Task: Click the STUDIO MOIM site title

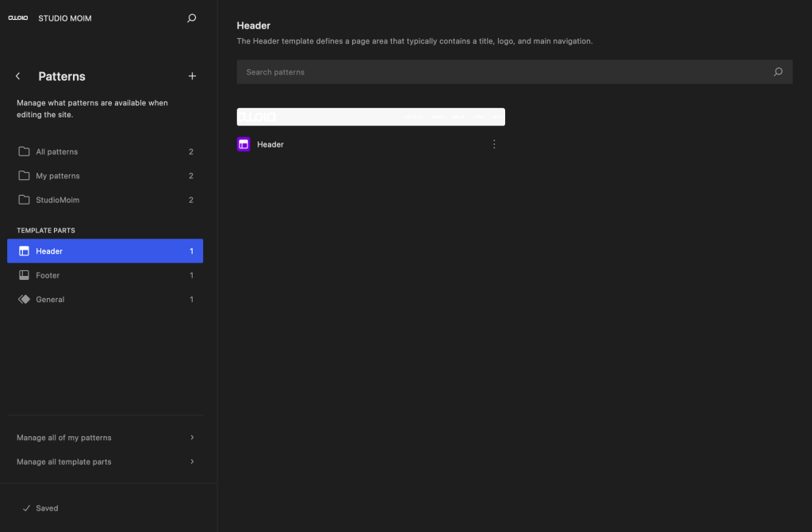Action: coord(65,18)
